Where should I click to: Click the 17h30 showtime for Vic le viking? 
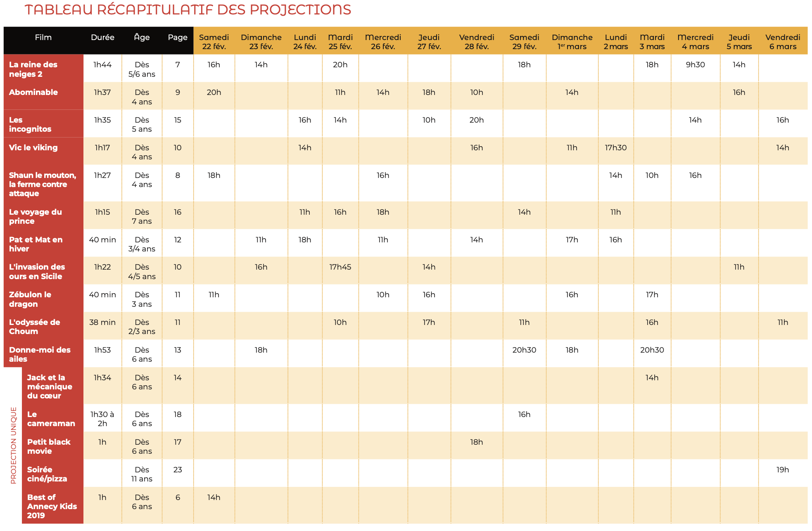615,148
